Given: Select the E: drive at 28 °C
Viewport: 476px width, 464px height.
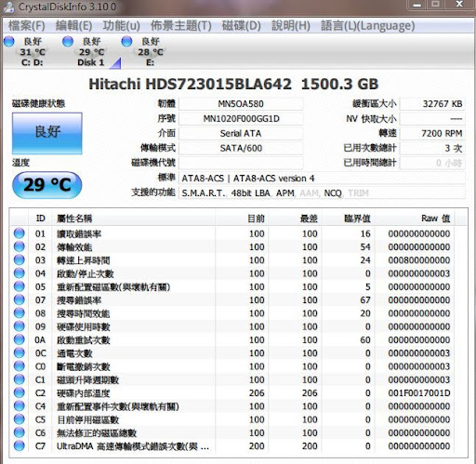Looking at the screenshot, I should [x=151, y=52].
